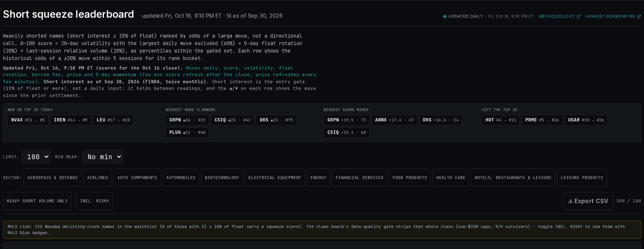Open LEU chip under New in Top 10
This screenshot has width=644, height=249.
click(x=113, y=120)
